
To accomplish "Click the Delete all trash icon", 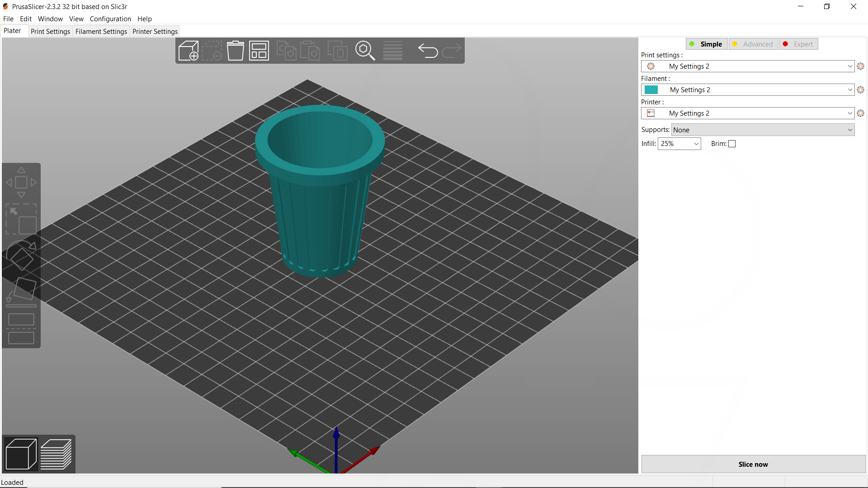I will click(236, 51).
